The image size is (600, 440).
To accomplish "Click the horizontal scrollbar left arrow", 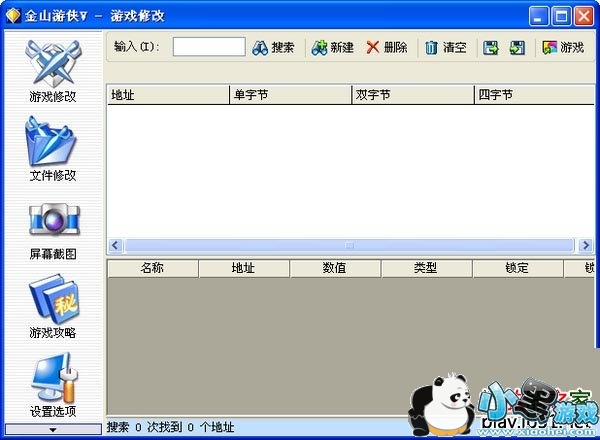I will pos(115,245).
